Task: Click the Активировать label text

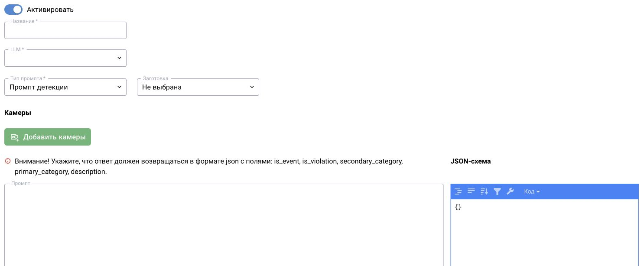Action: tap(50, 10)
